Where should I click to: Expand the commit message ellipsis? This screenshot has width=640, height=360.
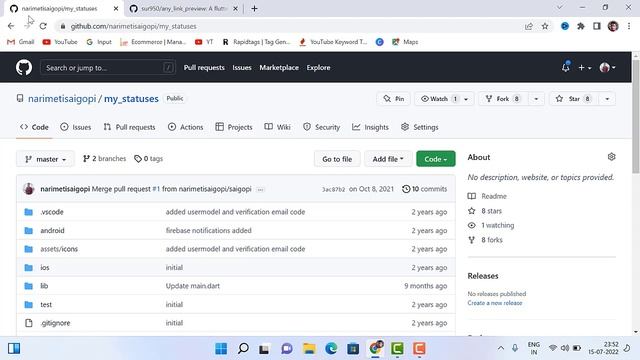pyautogui.click(x=260, y=189)
